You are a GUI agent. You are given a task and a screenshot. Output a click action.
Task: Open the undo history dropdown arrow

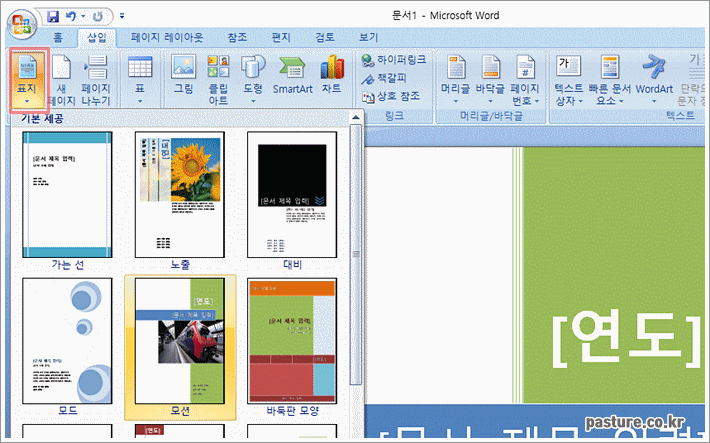click(x=83, y=17)
